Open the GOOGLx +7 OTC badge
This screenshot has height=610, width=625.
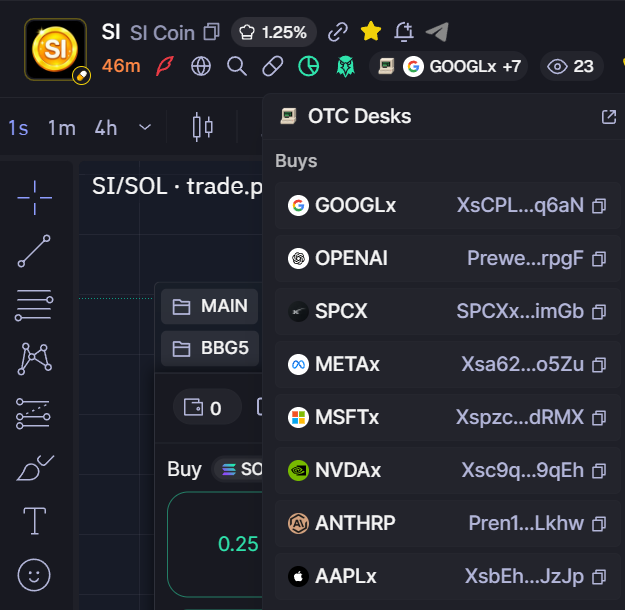pyautogui.click(x=448, y=66)
